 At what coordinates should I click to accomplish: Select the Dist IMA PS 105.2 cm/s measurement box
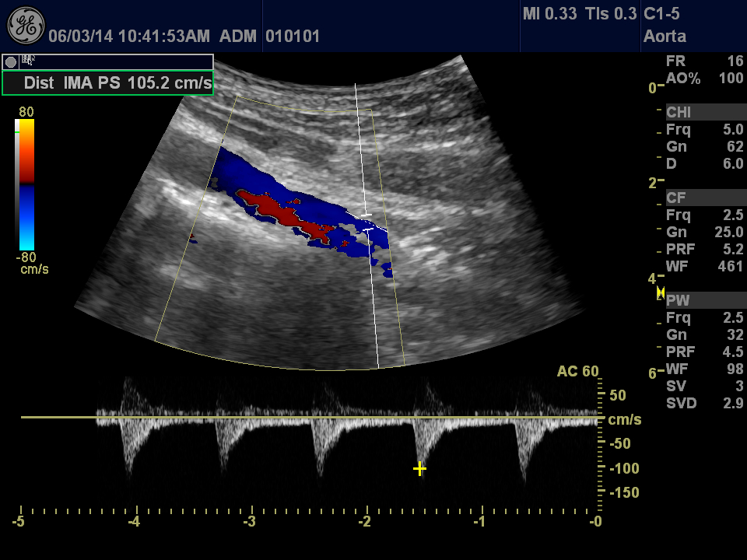[x=108, y=83]
